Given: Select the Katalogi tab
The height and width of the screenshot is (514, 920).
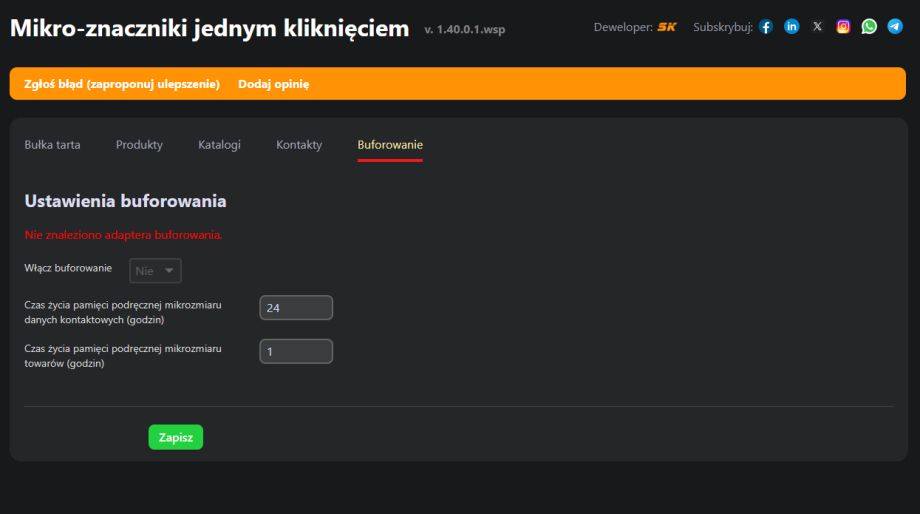Looking at the screenshot, I should pos(219,145).
